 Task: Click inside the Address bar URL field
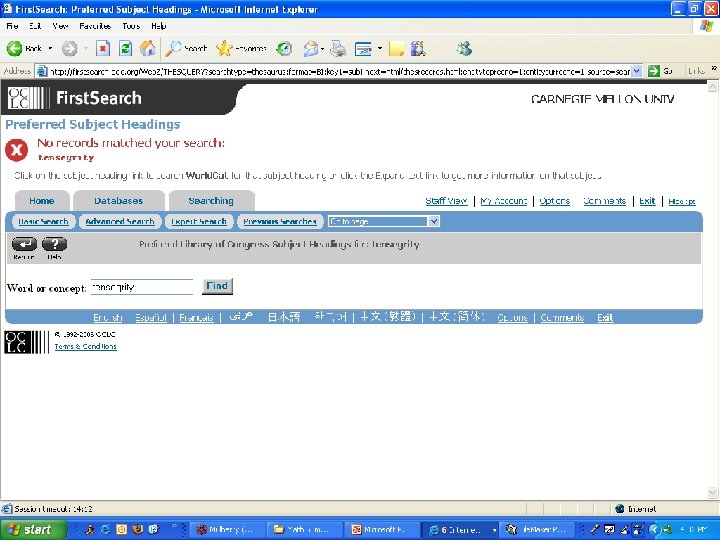tap(339, 71)
